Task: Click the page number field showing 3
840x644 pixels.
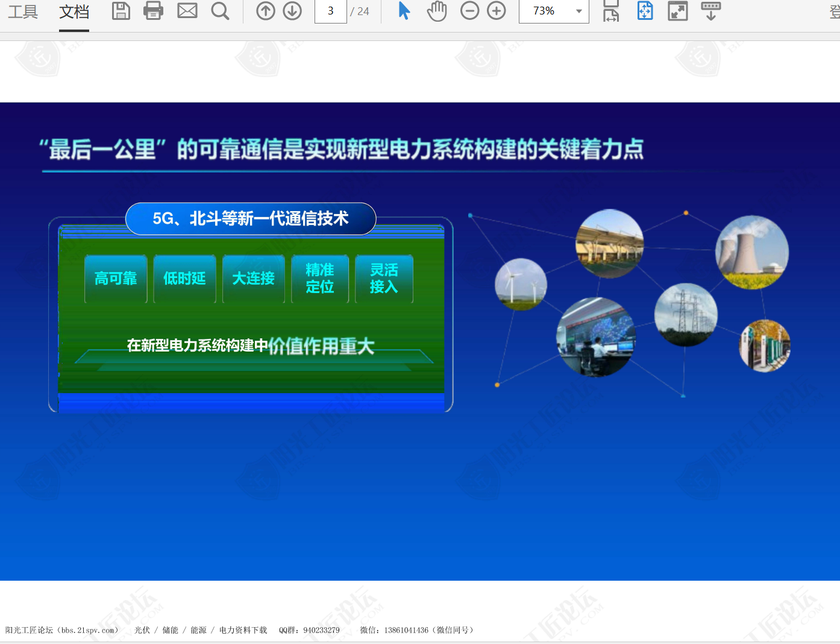Action: 331,11
